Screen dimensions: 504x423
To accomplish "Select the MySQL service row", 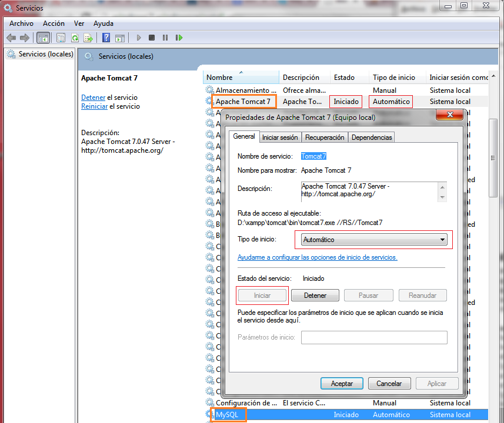I will pos(346,415).
